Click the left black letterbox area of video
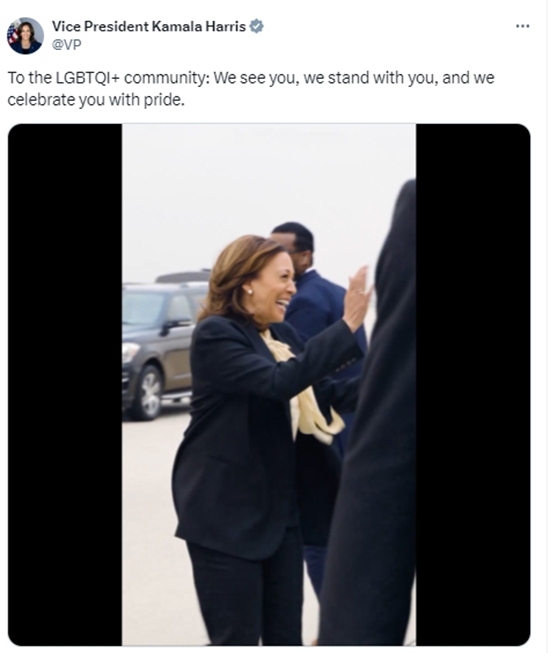The image size is (550, 653). [65, 384]
